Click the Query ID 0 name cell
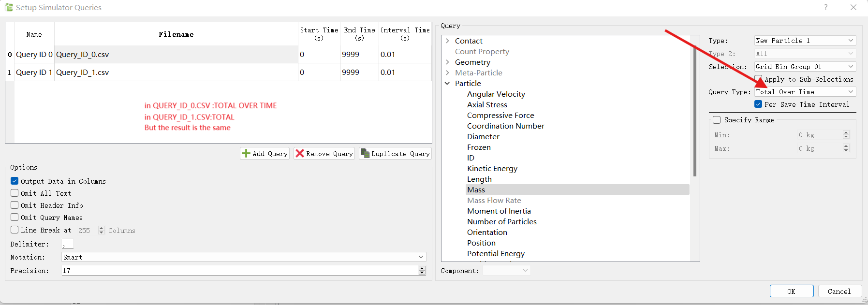The image size is (868, 305). (x=34, y=54)
